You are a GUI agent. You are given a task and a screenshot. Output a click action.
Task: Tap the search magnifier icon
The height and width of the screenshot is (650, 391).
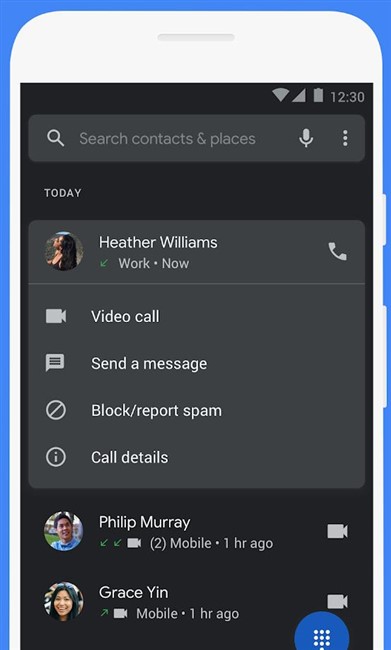[x=56, y=138]
